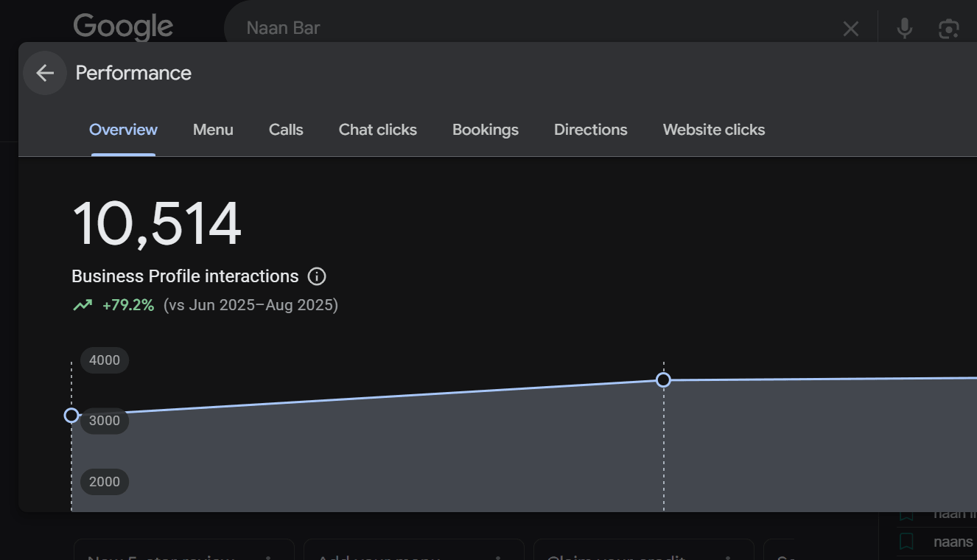Select the Directions tab
This screenshot has height=560, width=977.
tap(591, 130)
